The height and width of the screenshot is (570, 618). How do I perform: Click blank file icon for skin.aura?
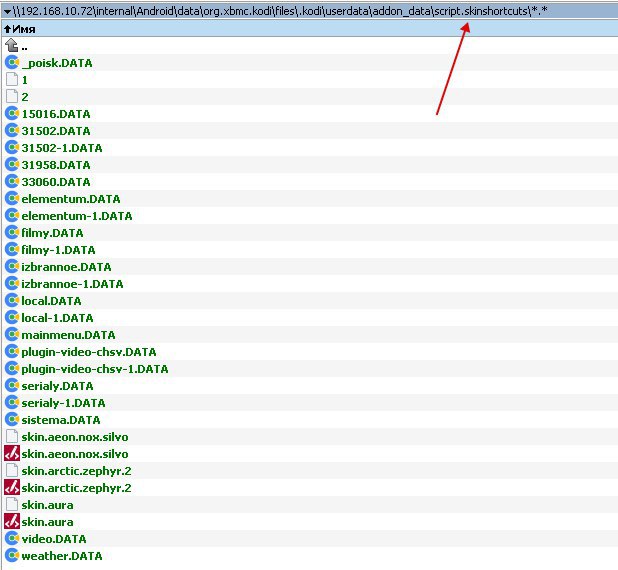click(12, 504)
